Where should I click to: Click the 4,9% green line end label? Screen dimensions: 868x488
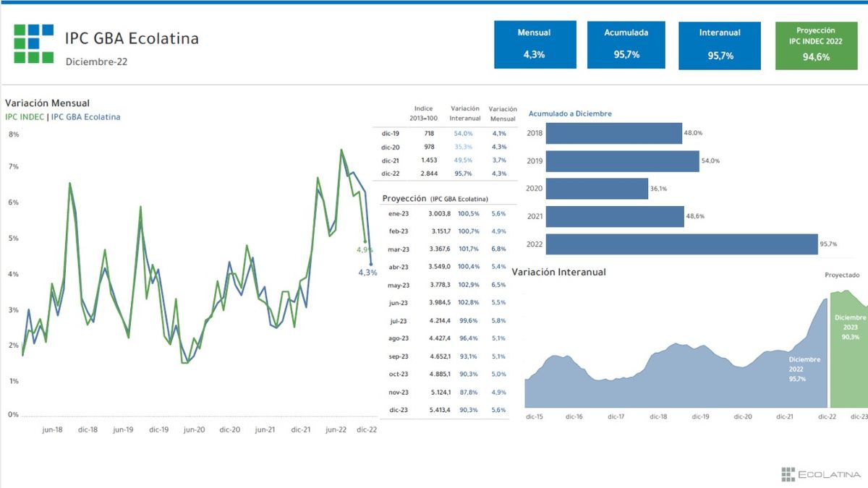click(x=365, y=250)
